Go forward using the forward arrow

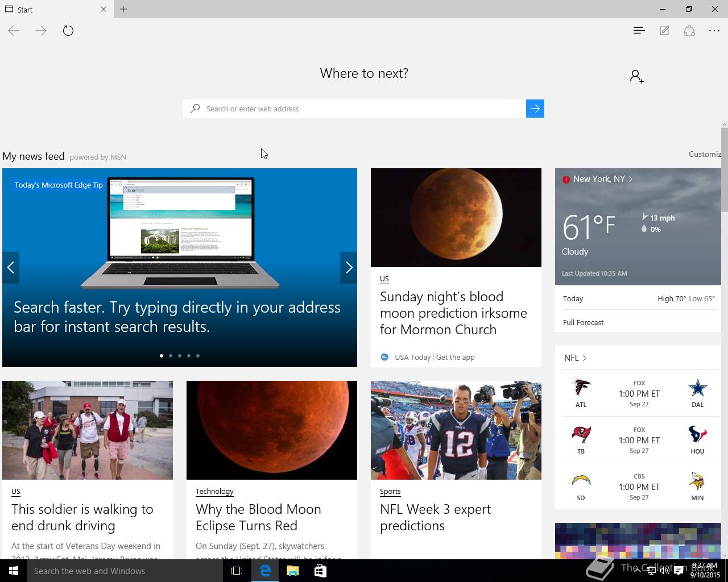coord(41,31)
